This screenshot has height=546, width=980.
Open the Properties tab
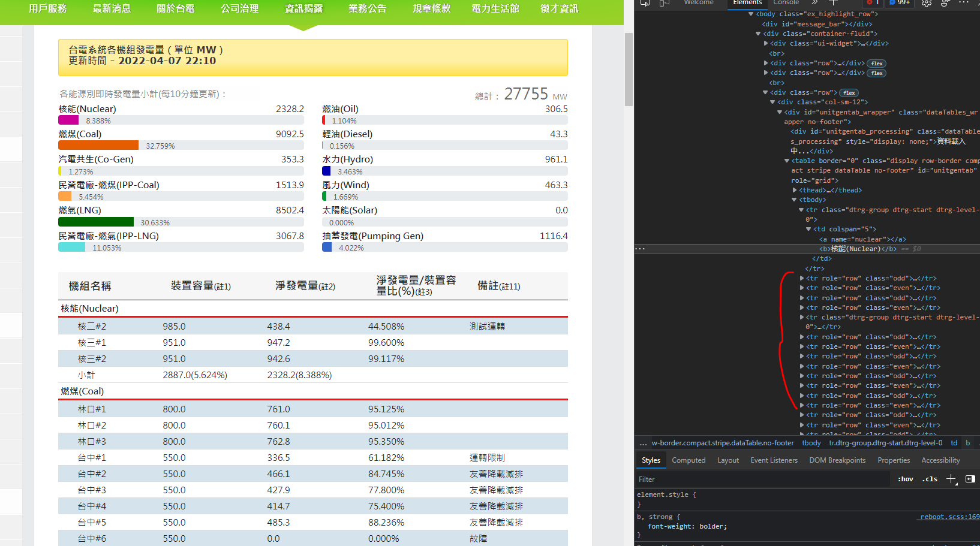click(x=894, y=460)
